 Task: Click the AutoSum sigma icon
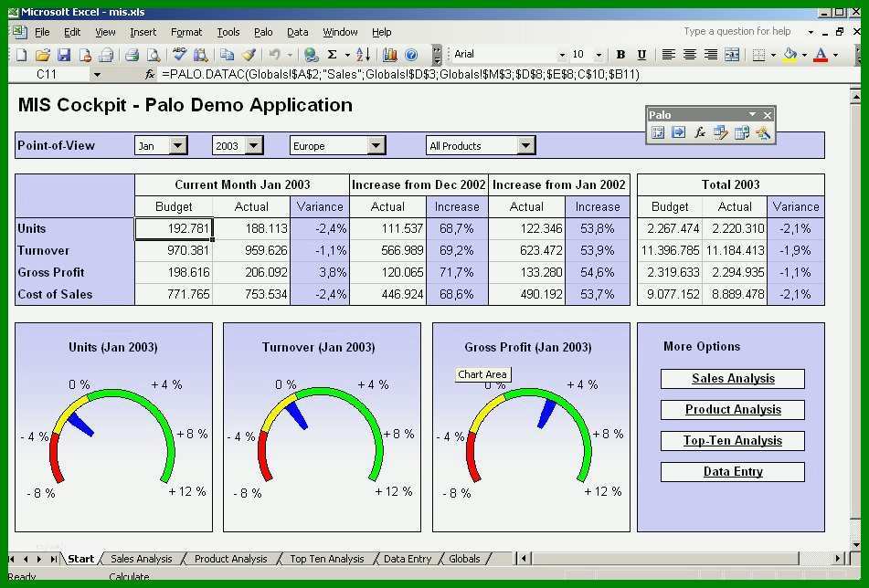point(332,54)
